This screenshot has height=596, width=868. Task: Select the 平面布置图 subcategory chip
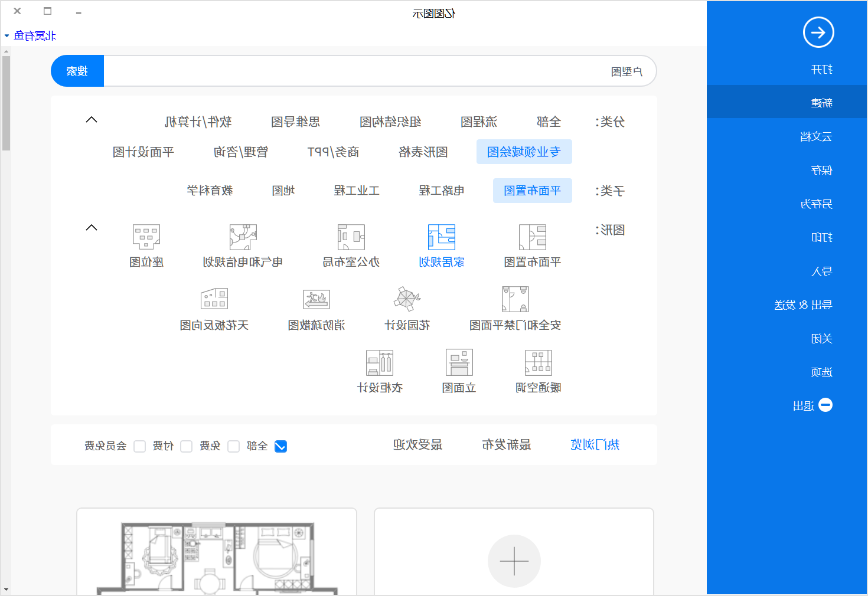click(533, 191)
